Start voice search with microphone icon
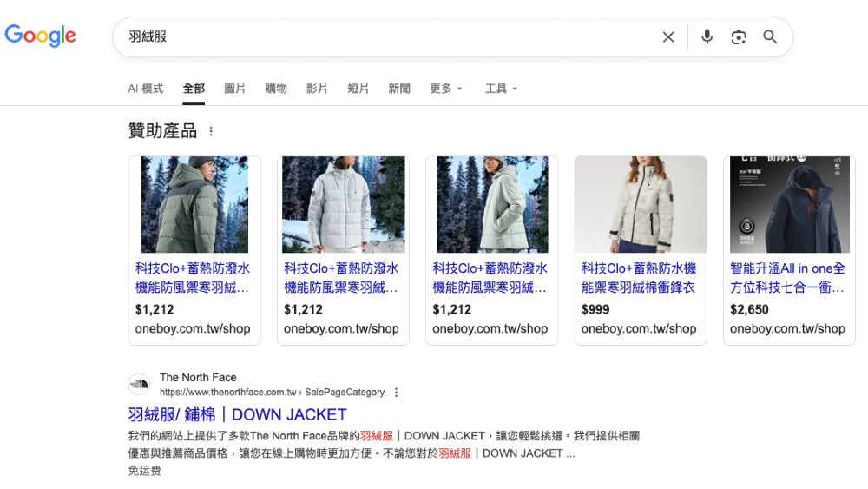The height and width of the screenshot is (489, 868). click(707, 37)
